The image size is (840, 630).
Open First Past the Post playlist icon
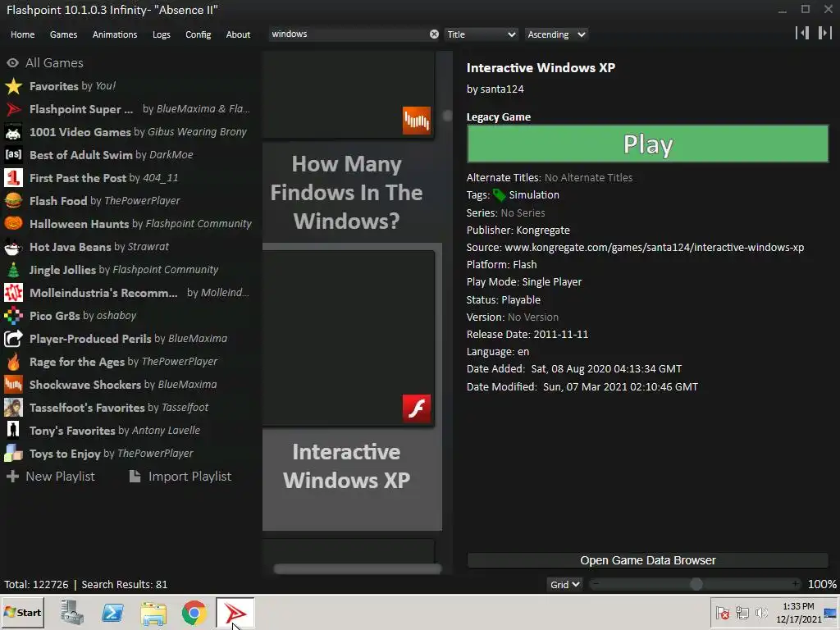click(13, 178)
